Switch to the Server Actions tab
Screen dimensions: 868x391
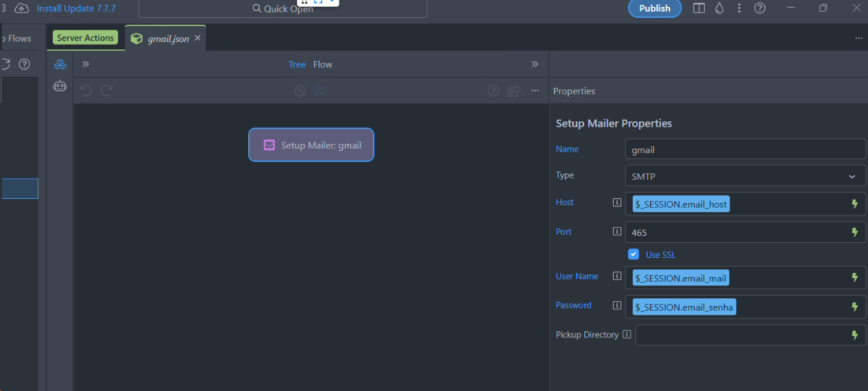pyautogui.click(x=85, y=38)
